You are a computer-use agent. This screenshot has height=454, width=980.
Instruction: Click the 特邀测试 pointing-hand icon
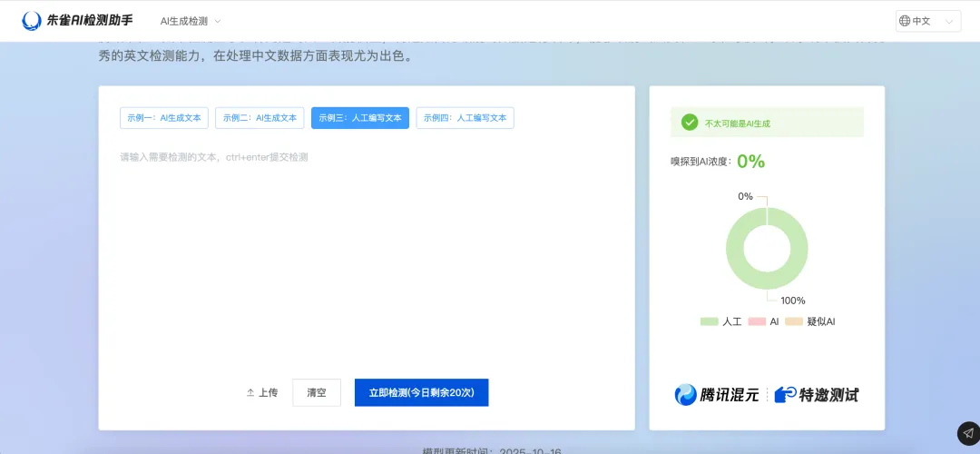click(x=786, y=394)
